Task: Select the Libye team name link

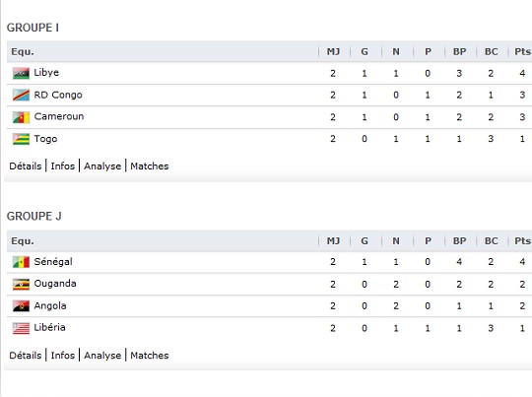Action: tap(46, 73)
